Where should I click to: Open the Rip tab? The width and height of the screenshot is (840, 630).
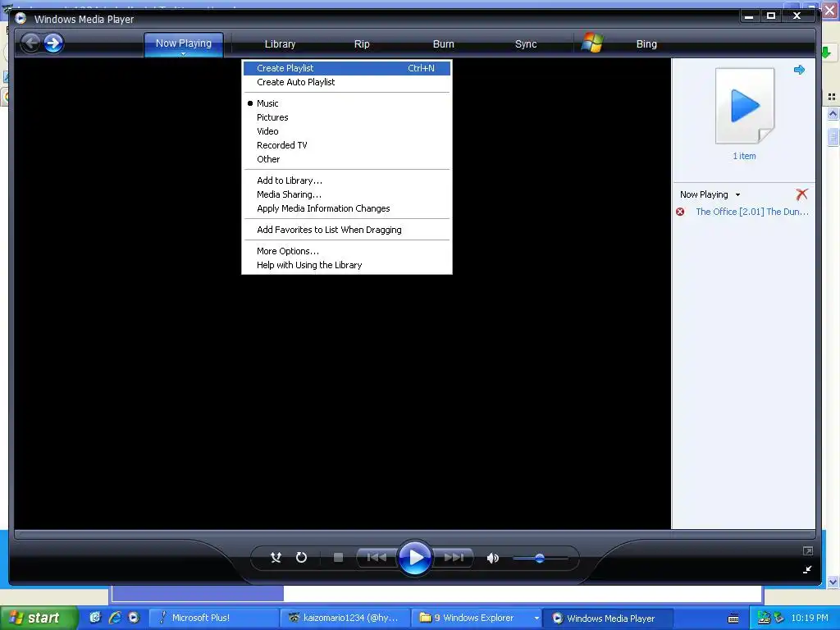362,44
